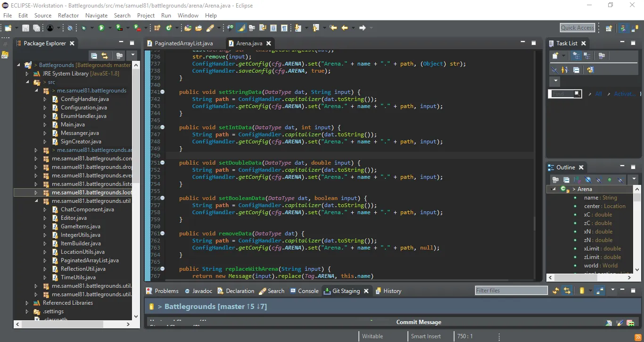Open Package Explorer view menu dropdown
This screenshot has width=644, height=342.
[133, 56]
